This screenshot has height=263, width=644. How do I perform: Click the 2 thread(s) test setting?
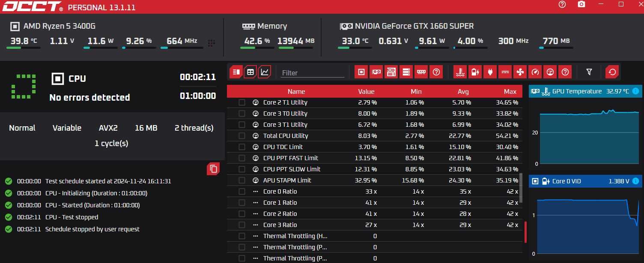(194, 128)
